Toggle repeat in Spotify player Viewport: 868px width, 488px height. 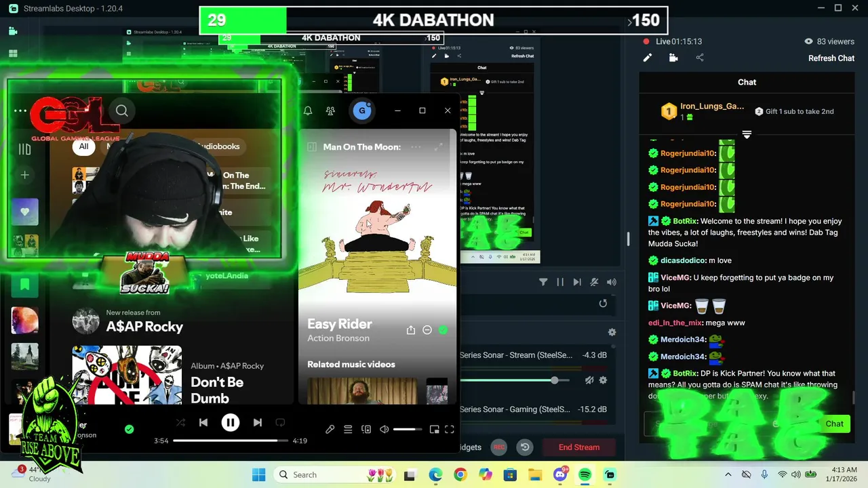pos(280,423)
